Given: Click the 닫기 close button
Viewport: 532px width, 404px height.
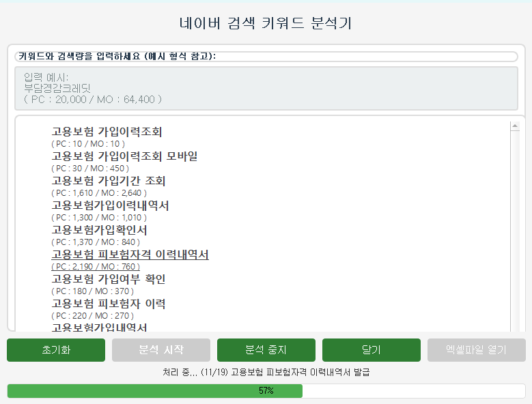Looking at the screenshot, I should (372, 350).
